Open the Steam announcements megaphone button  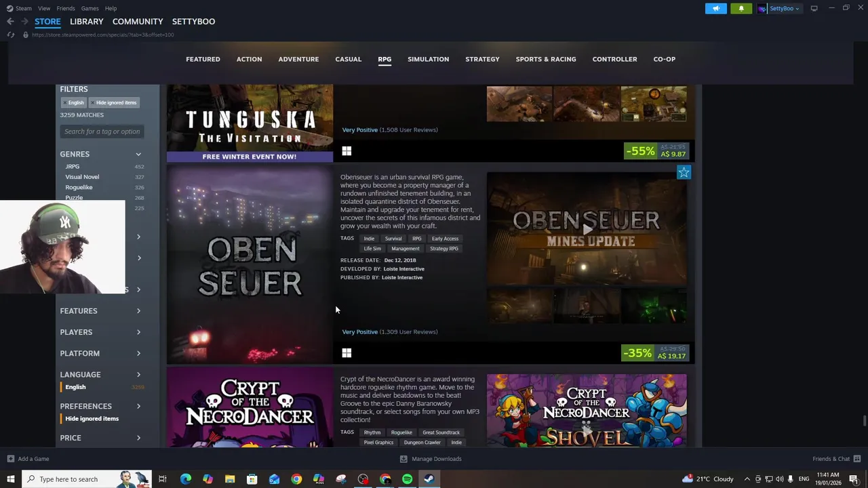coord(715,8)
